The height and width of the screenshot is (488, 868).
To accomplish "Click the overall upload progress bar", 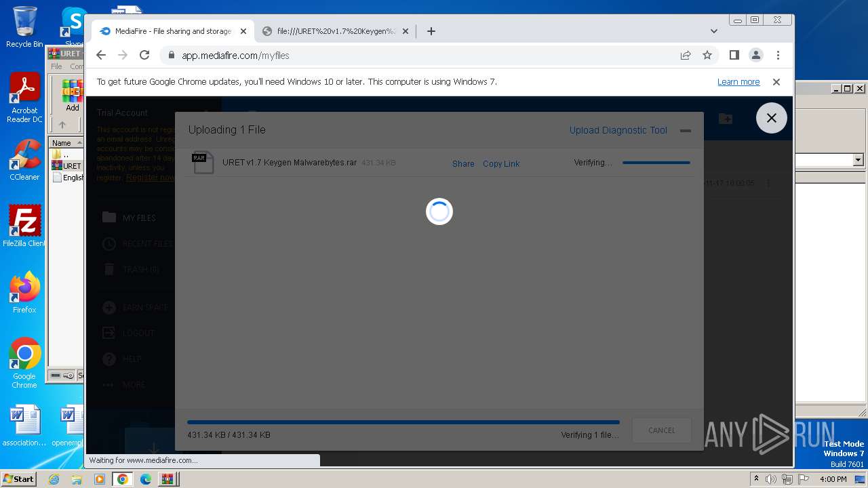I will coord(403,422).
